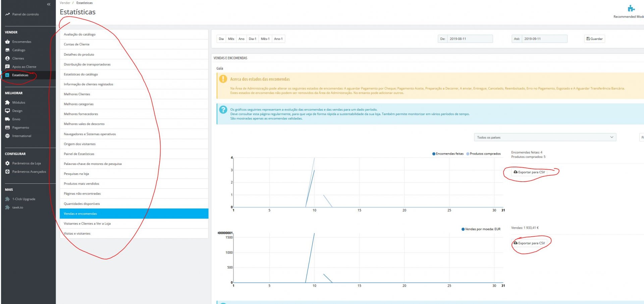
Task: Click the Envio truck icon
Action: pos(7,119)
